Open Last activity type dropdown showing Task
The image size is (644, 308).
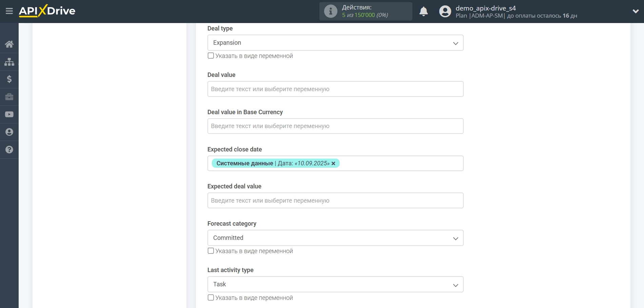pos(335,284)
